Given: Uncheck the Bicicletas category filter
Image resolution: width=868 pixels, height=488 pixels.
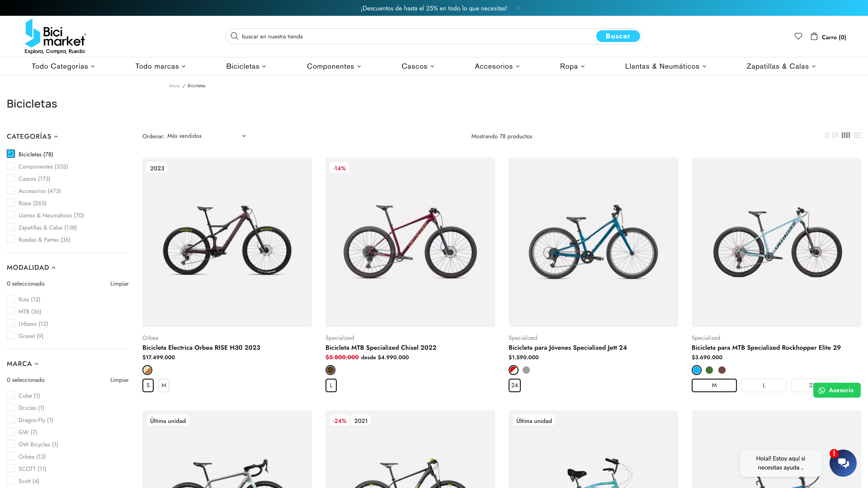Looking at the screenshot, I should (x=11, y=154).
